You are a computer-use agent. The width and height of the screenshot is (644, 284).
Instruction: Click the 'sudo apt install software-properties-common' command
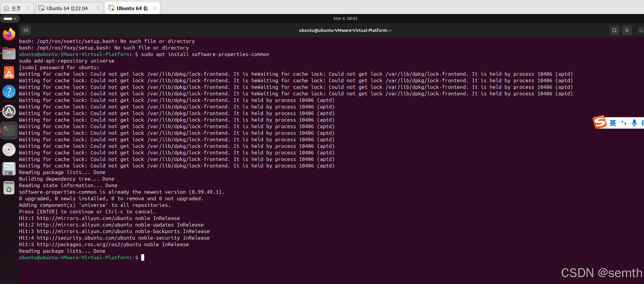pyautogui.click(x=205, y=54)
